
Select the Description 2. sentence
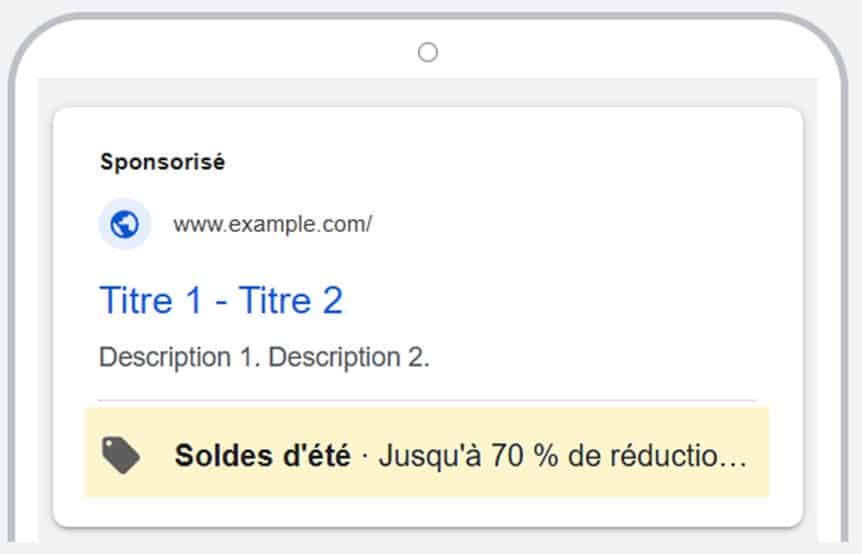click(349, 357)
